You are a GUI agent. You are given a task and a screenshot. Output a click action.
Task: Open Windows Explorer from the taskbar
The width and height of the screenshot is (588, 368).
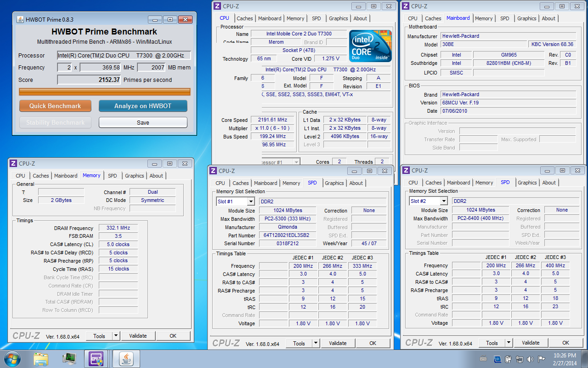click(x=41, y=359)
